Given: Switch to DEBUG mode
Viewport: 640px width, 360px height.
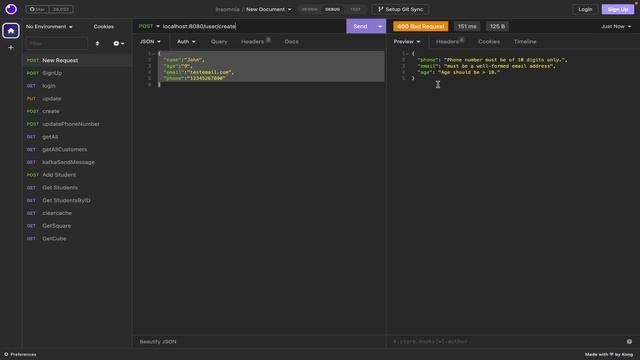Looking at the screenshot, I should [x=332, y=9].
